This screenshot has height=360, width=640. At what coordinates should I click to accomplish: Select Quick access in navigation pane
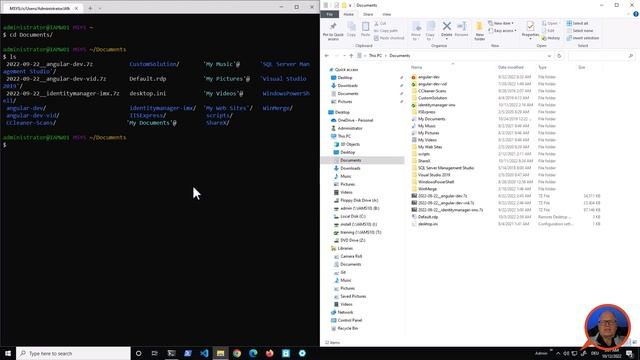(346, 70)
